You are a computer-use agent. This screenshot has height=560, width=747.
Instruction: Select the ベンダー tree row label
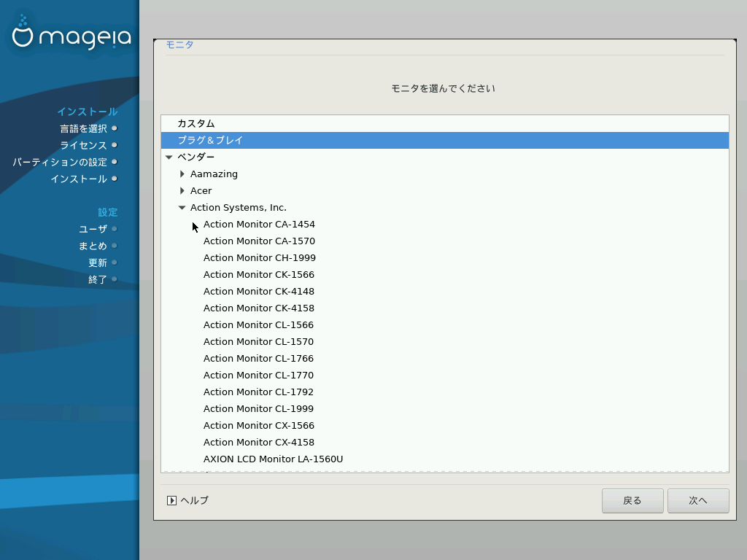point(196,157)
